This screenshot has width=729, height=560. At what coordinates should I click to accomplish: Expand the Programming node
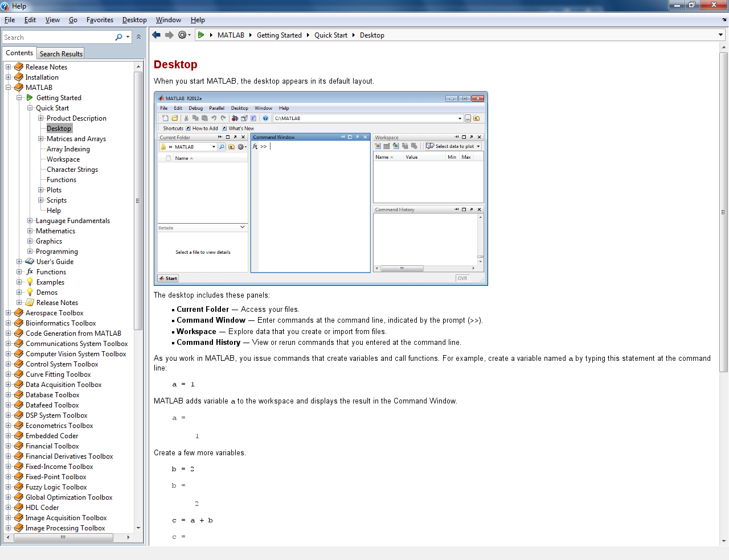(x=30, y=252)
